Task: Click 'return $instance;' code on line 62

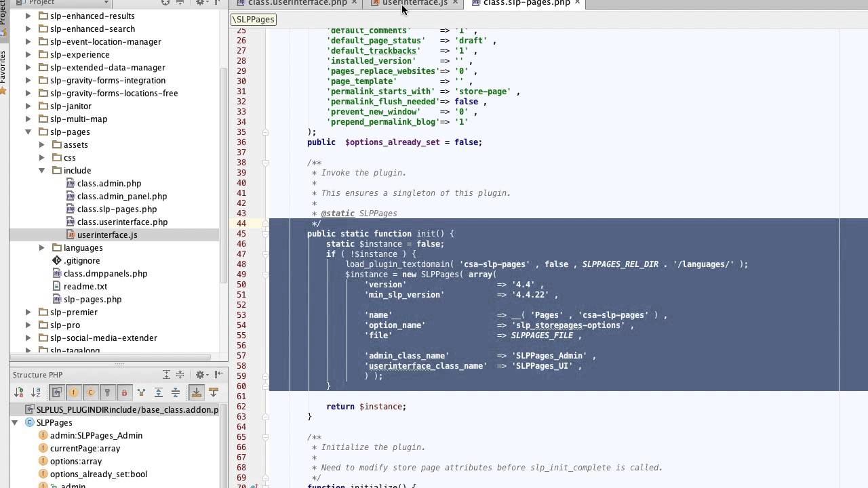Action: 366,406
